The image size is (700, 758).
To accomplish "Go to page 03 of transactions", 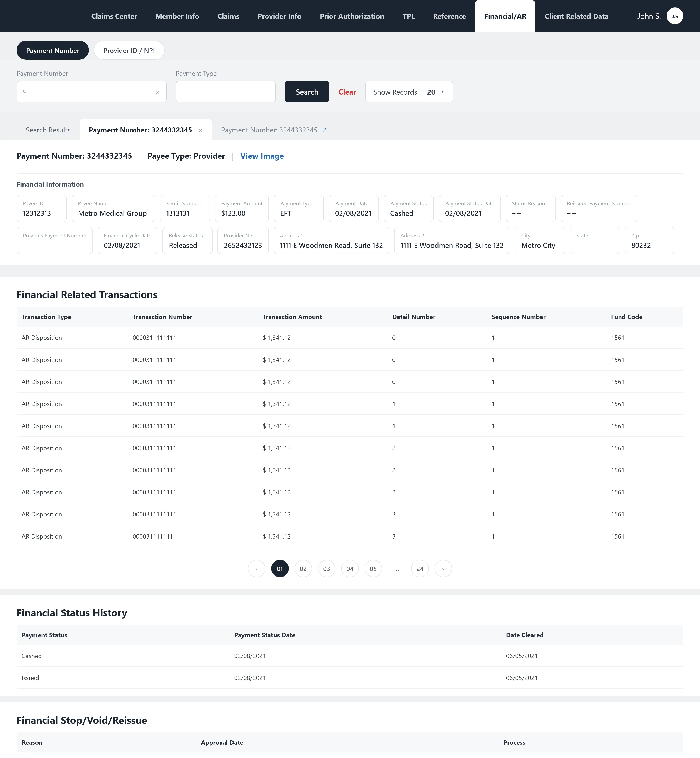I will 326,569.
